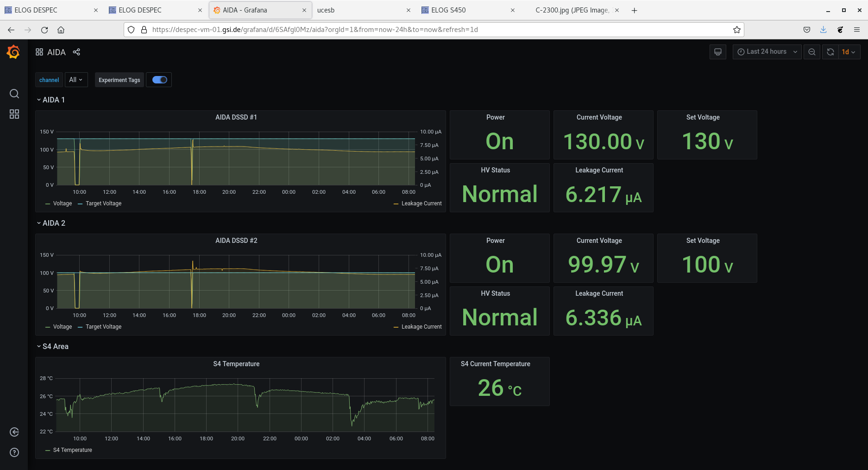Click the zoom out time range icon

pos(812,52)
